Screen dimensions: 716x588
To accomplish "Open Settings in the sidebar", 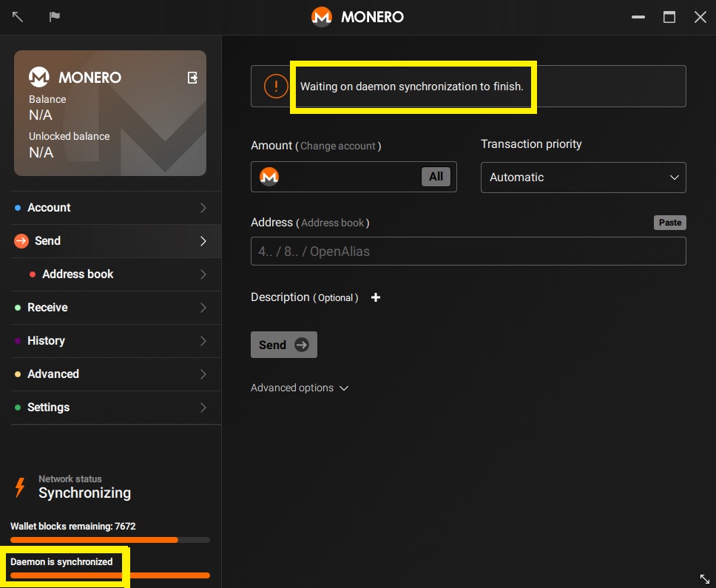I will point(116,408).
